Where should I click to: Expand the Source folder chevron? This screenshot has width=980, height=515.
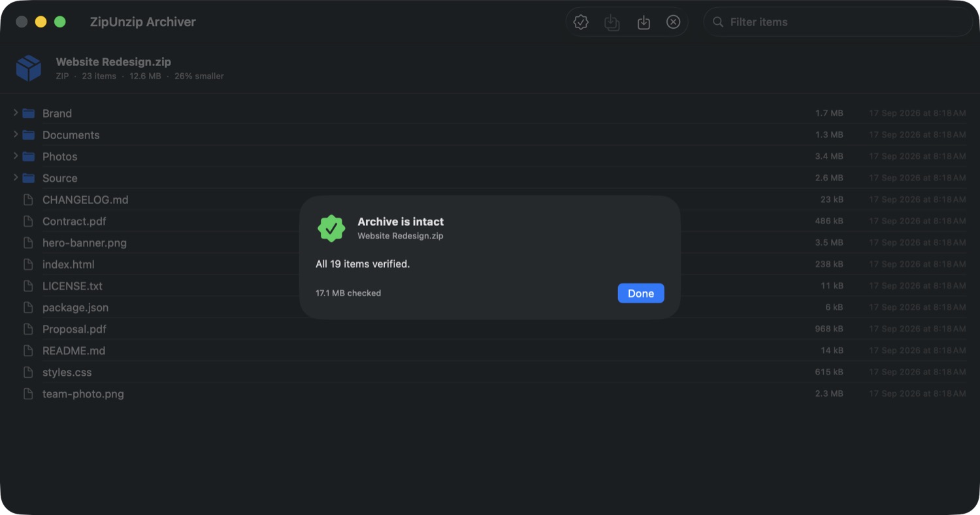tap(16, 178)
